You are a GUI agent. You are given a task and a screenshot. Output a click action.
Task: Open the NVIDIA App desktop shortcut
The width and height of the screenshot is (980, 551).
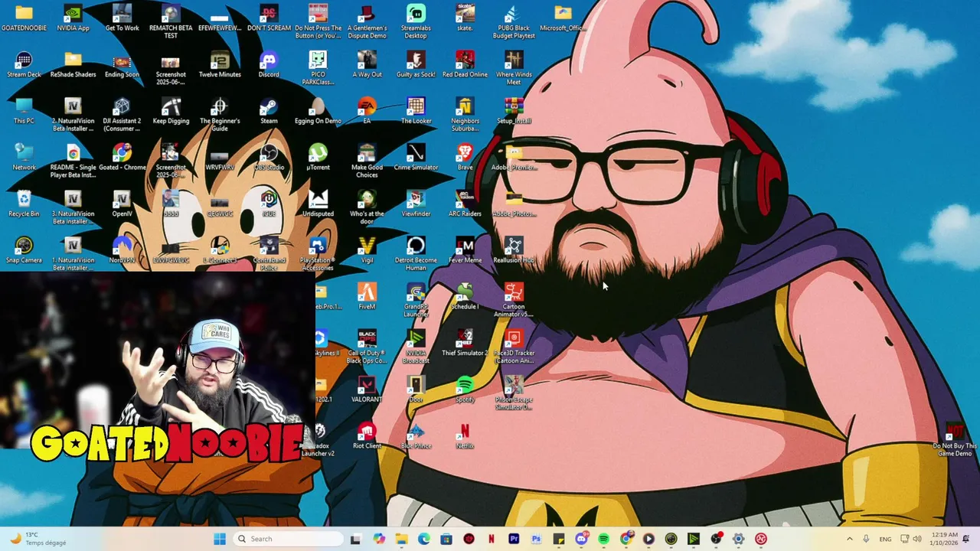pos(73,18)
